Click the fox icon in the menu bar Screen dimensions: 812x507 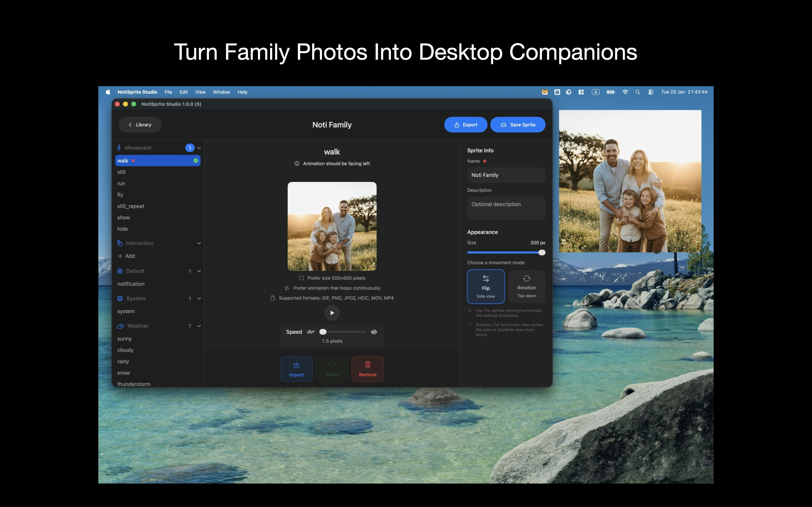[x=545, y=92]
